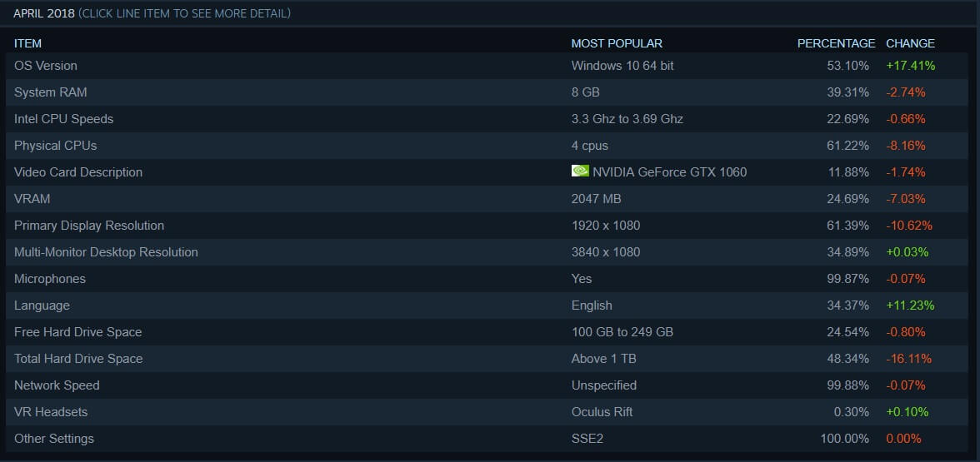Viewport: 980px width, 462px height.
Task: Click the April 2018 header text
Action: point(44,13)
